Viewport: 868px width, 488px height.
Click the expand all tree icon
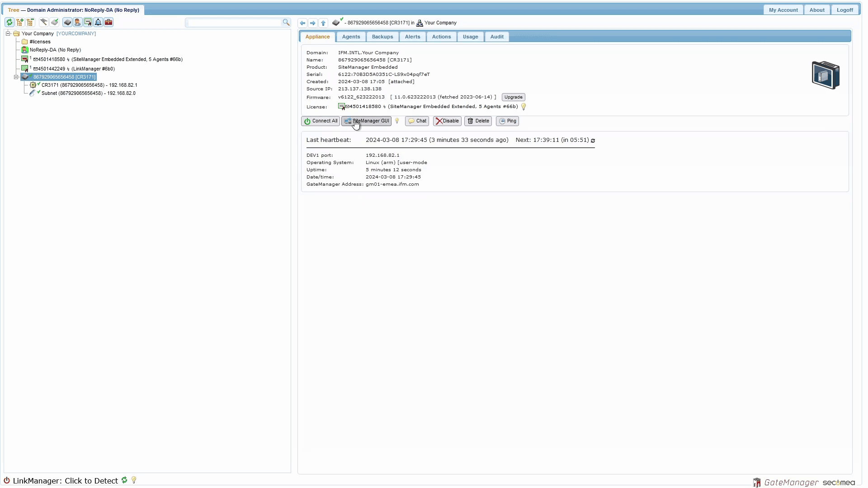[x=20, y=22]
